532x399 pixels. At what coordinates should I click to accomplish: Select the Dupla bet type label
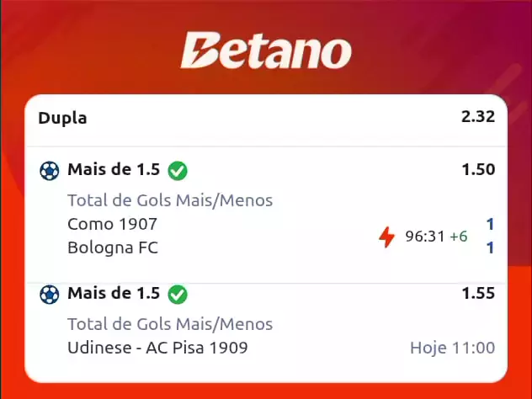62,118
